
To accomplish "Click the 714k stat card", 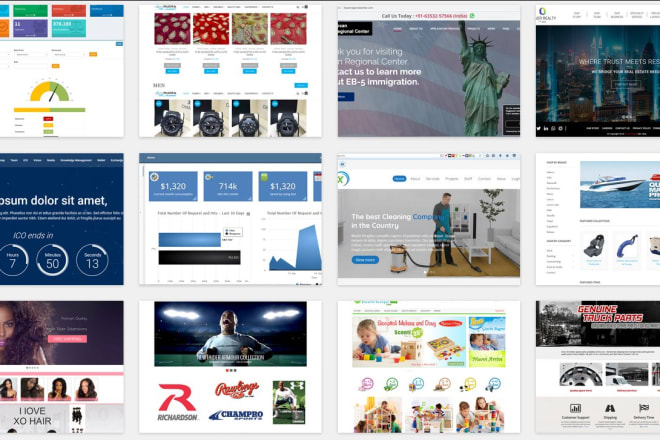I will (x=228, y=186).
